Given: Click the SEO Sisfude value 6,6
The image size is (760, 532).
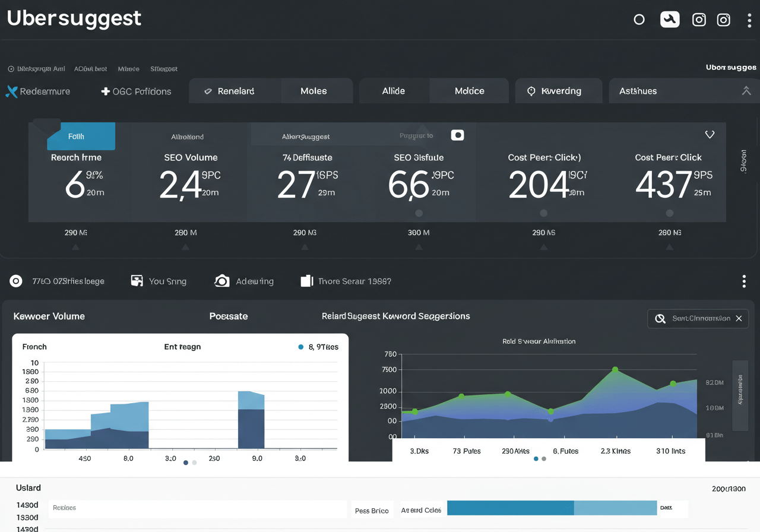Looking at the screenshot, I should [408, 185].
